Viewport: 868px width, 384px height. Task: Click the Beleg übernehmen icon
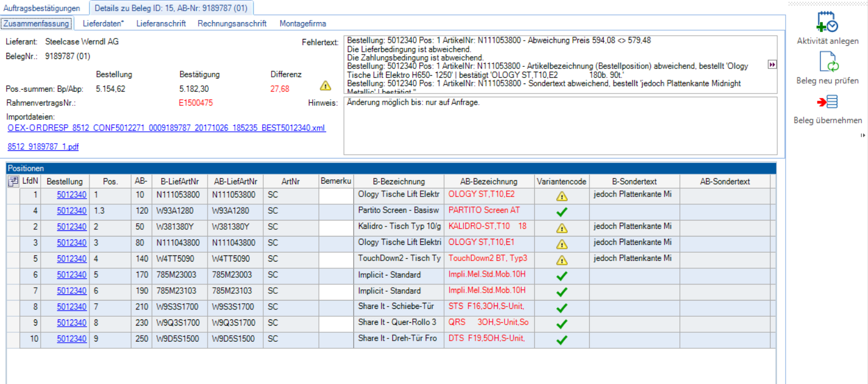coord(827,102)
